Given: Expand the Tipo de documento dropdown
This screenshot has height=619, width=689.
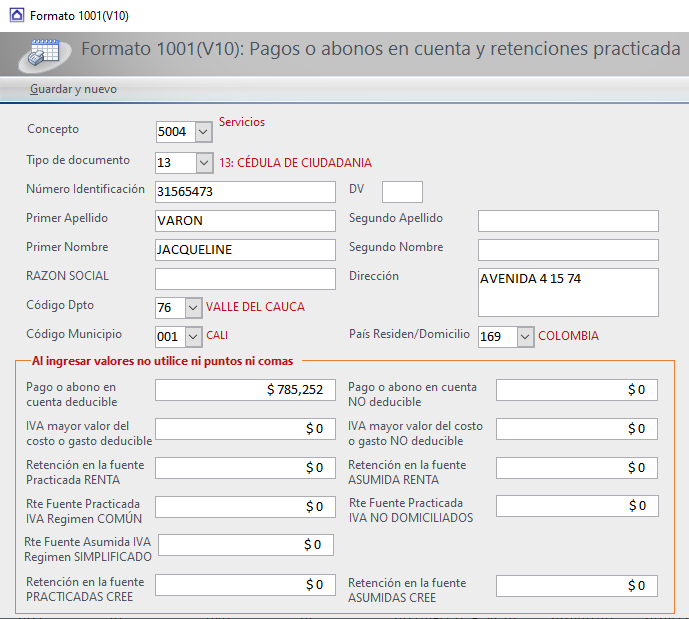Looking at the screenshot, I should click(204, 163).
